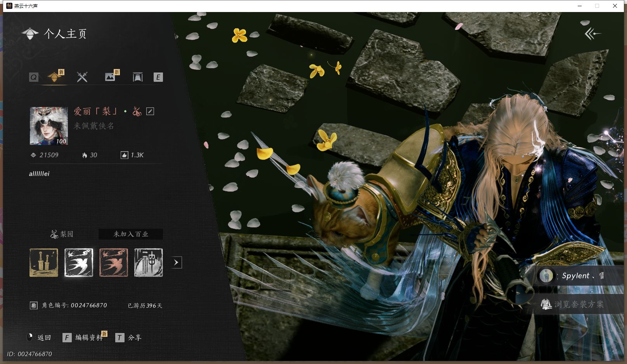Select the white swallow skill icon
Screen dimensions: 627x364
coord(79,263)
